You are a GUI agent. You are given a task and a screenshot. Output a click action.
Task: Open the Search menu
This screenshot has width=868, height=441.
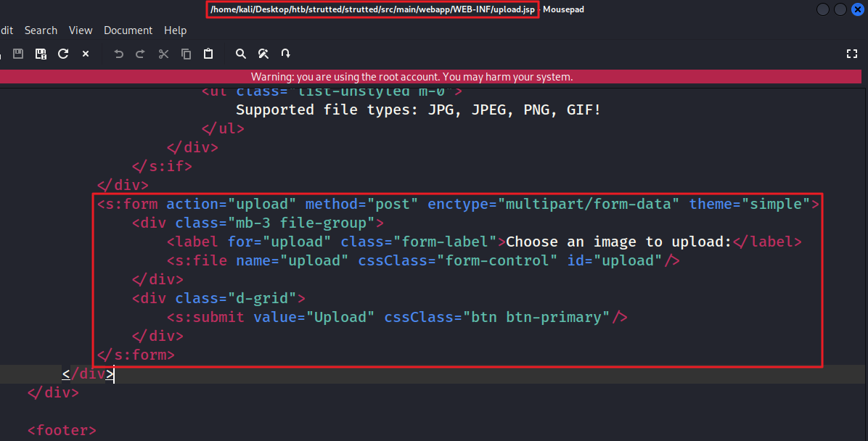tap(41, 30)
